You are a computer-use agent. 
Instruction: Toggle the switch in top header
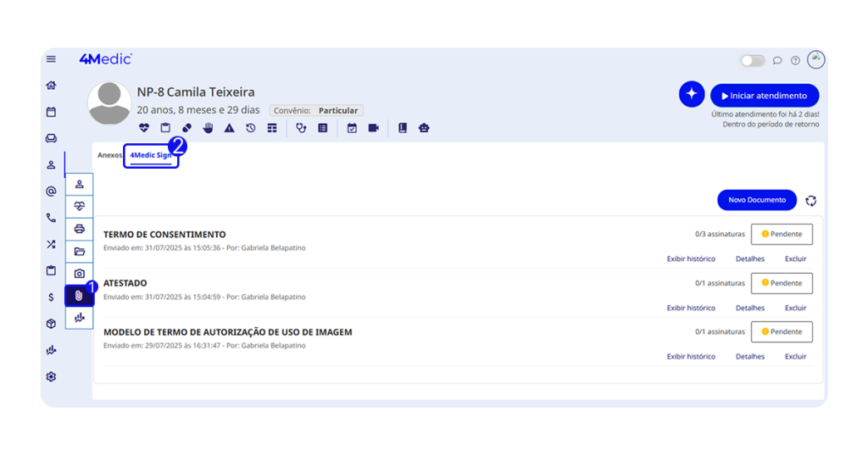pyautogui.click(x=753, y=60)
